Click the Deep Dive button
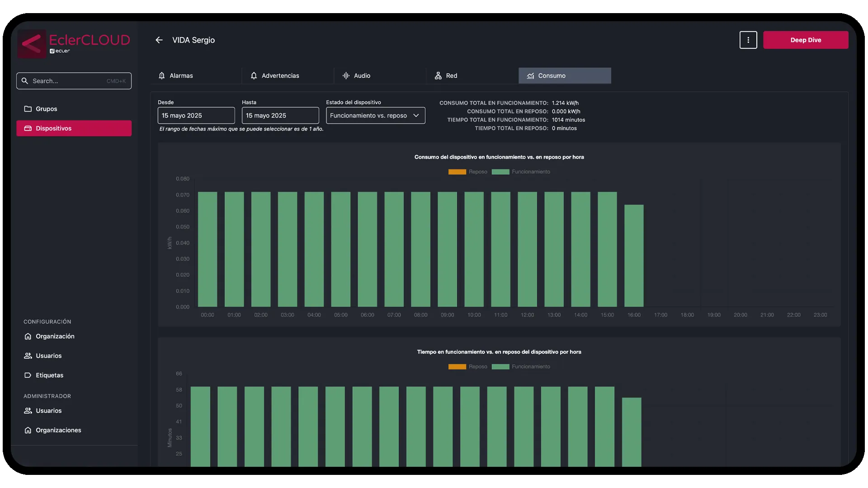Image resolution: width=868 pixels, height=488 pixels. click(806, 40)
